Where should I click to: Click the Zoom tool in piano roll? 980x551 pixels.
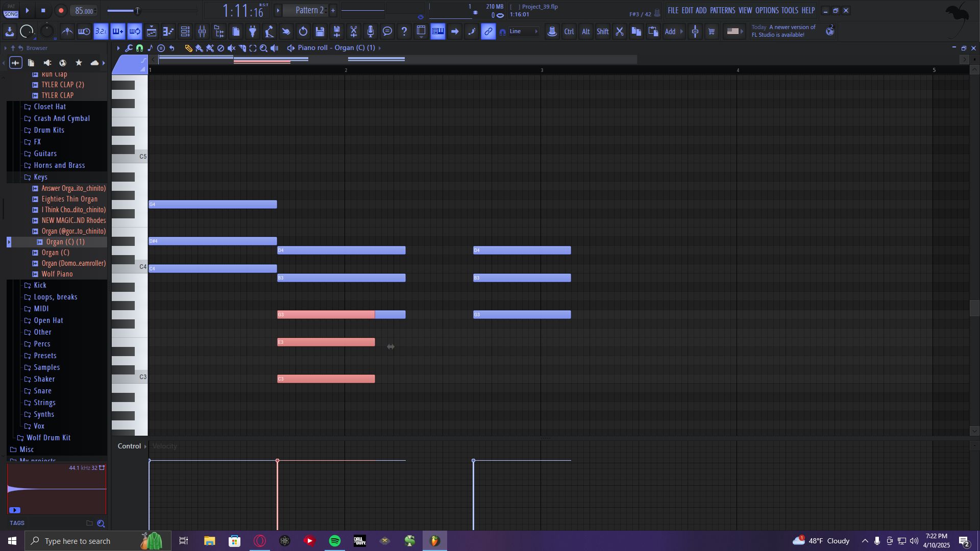[263, 48]
